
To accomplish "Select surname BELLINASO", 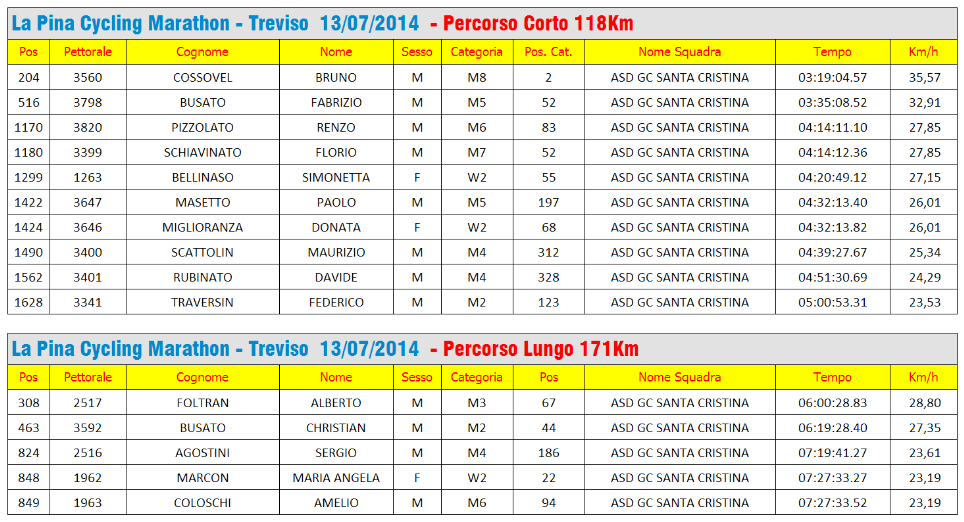I will pos(202,178).
